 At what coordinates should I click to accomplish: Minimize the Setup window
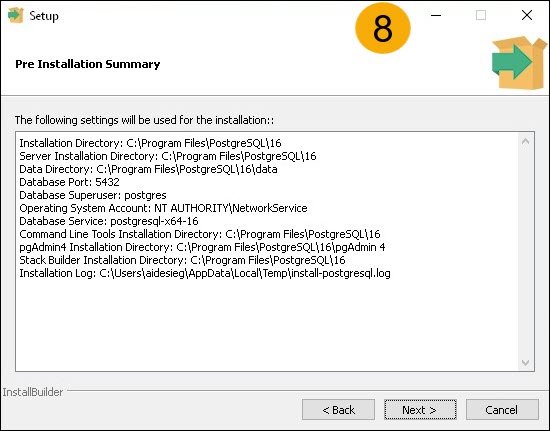(x=436, y=15)
